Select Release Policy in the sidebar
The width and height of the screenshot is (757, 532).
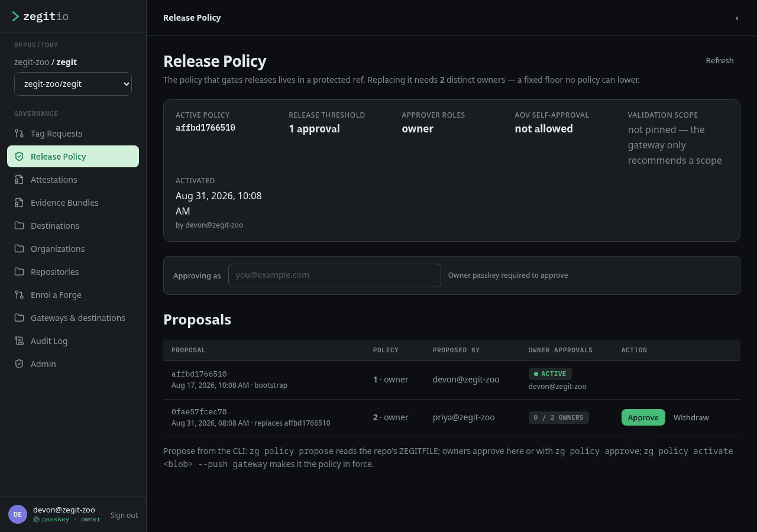coord(73,157)
